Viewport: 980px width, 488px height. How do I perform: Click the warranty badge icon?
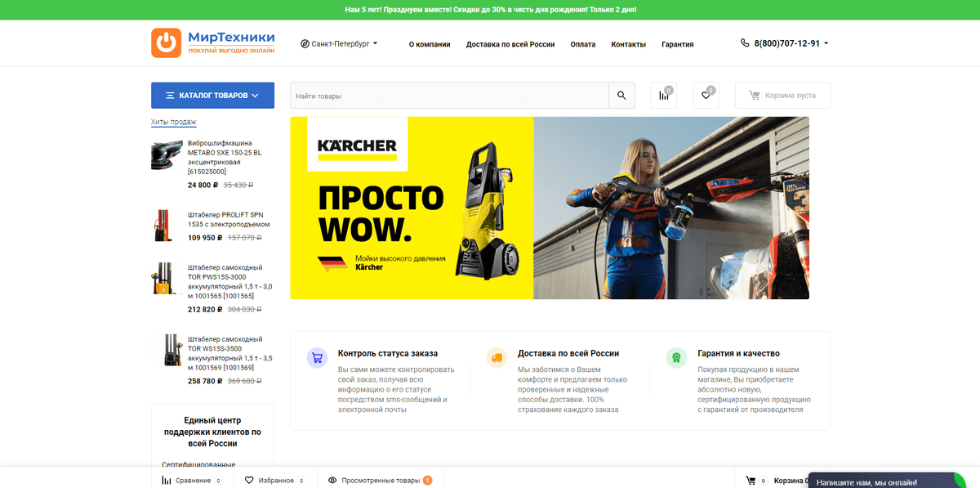tap(675, 358)
